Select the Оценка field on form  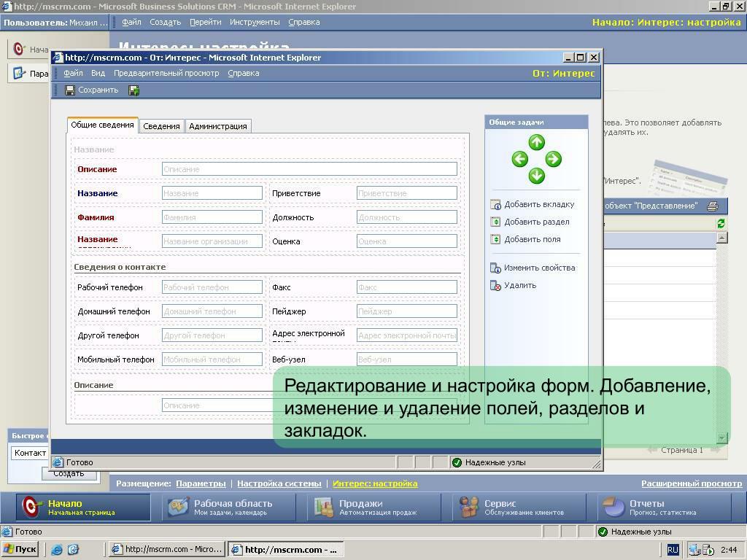pyautogui.click(x=407, y=241)
